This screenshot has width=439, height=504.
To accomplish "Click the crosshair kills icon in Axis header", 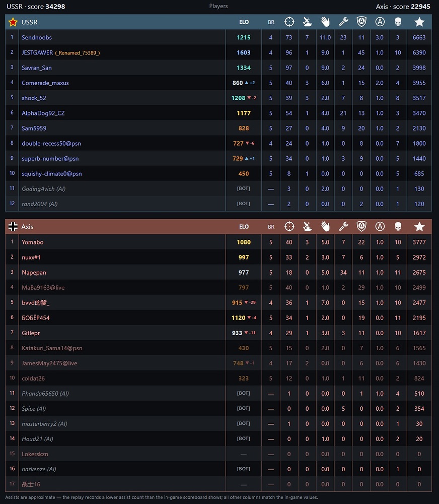I will [289, 227].
